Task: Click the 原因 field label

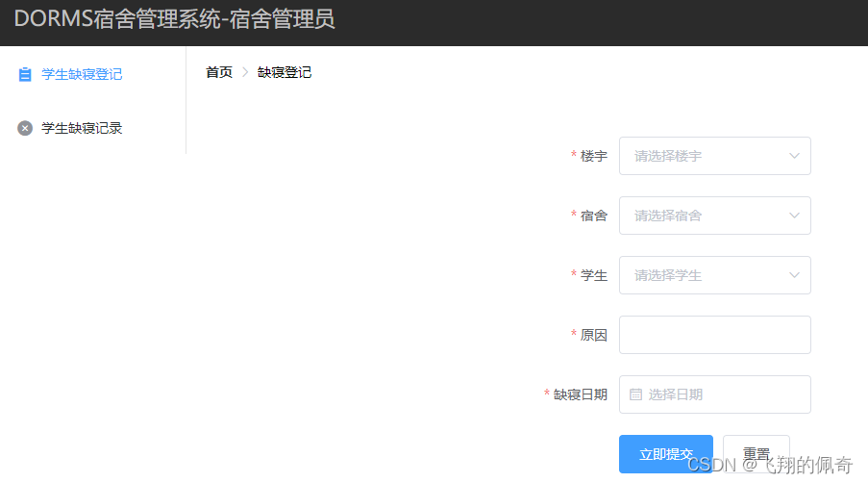Action: (x=593, y=335)
